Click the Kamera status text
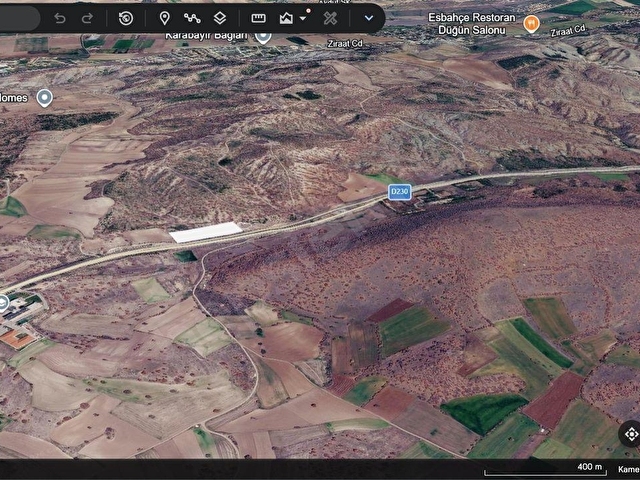 (x=629, y=469)
